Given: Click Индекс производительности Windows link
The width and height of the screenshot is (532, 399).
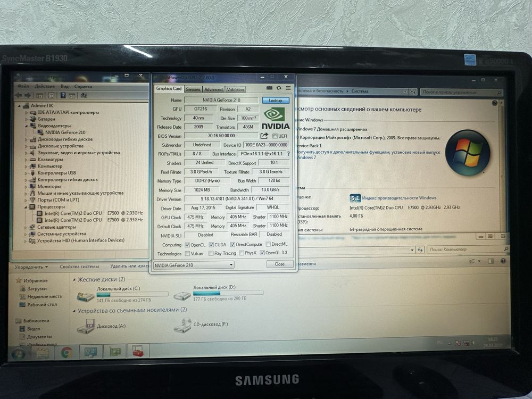Looking at the screenshot, I should click(399, 198).
